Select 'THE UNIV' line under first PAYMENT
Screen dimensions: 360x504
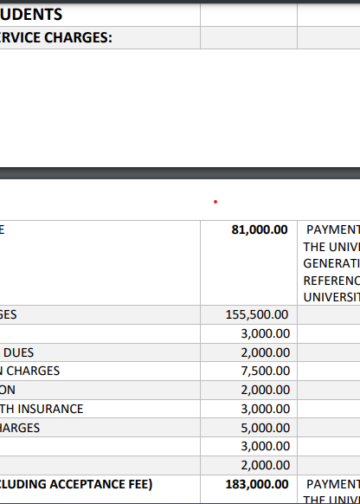331,247
